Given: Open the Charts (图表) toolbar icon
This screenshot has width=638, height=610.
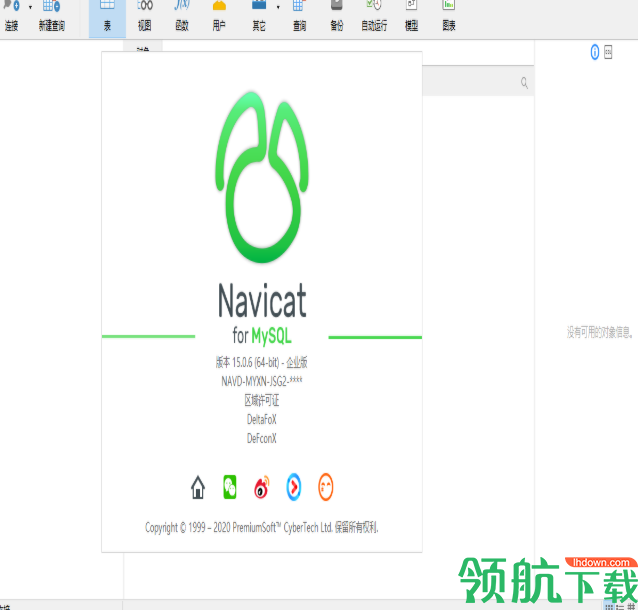Looking at the screenshot, I should [x=449, y=16].
